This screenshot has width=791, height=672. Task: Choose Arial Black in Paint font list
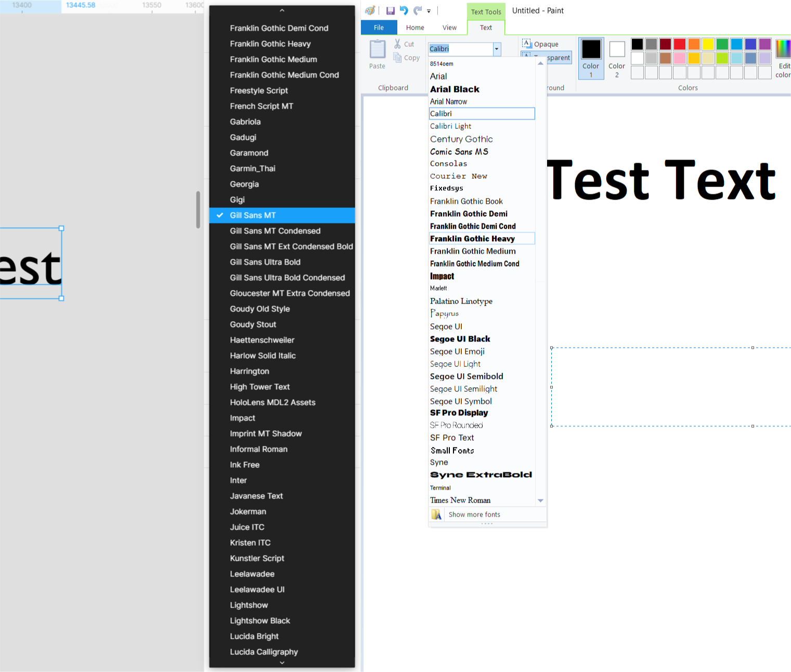click(x=482, y=89)
